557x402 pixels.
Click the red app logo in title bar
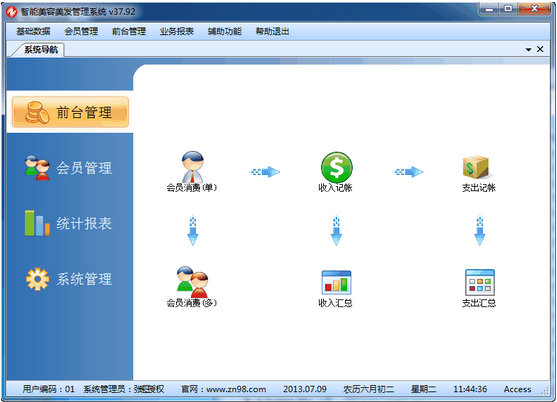11,12
